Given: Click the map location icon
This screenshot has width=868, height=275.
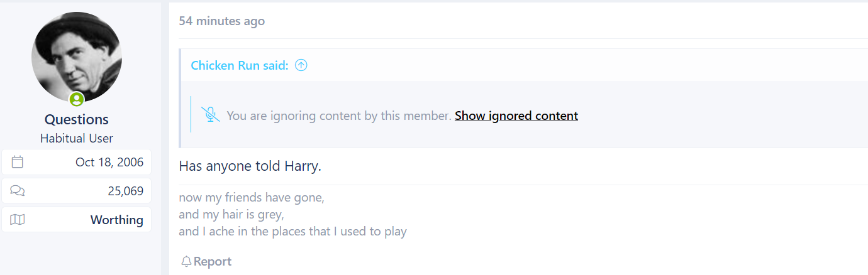Looking at the screenshot, I should tap(18, 220).
